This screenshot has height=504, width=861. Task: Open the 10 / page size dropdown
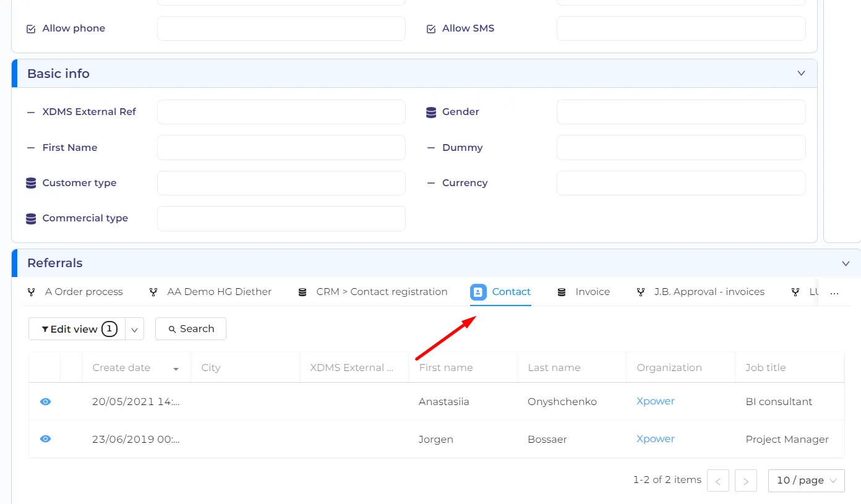(807, 481)
